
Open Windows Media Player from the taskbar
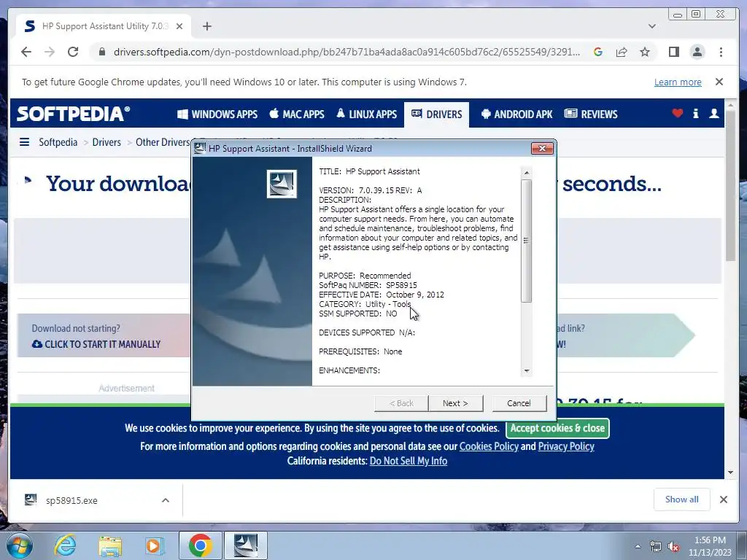click(154, 545)
